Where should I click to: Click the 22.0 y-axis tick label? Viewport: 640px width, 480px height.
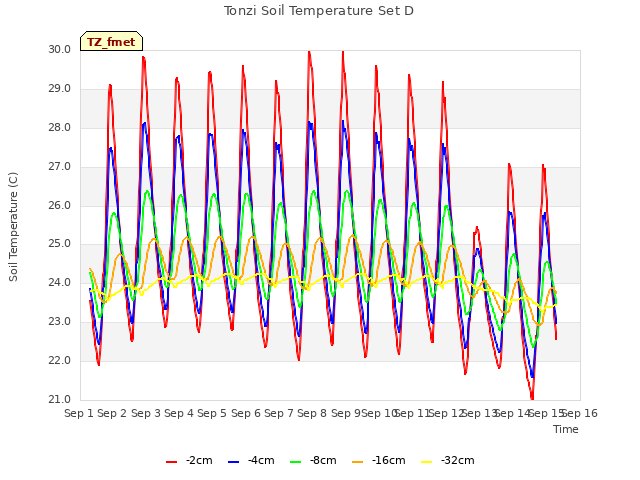[x=60, y=360]
